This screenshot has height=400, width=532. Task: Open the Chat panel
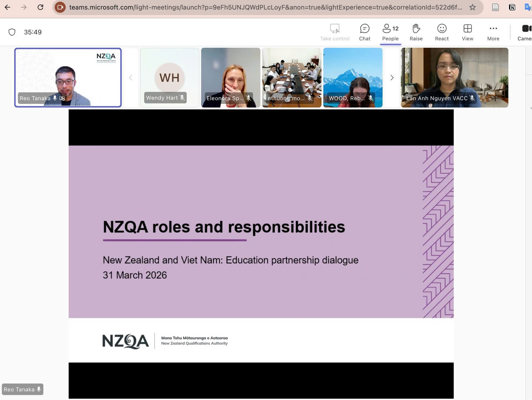364,32
